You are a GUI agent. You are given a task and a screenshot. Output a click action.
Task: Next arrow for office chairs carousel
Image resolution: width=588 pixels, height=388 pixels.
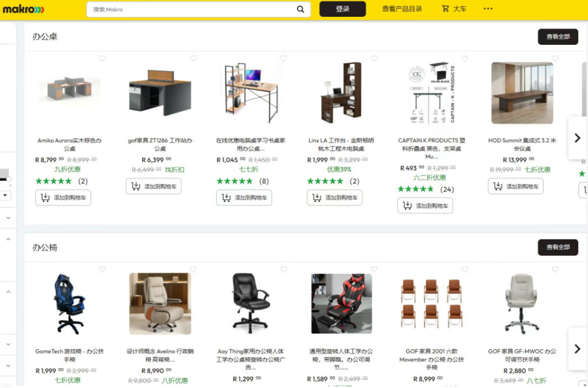pyautogui.click(x=578, y=349)
